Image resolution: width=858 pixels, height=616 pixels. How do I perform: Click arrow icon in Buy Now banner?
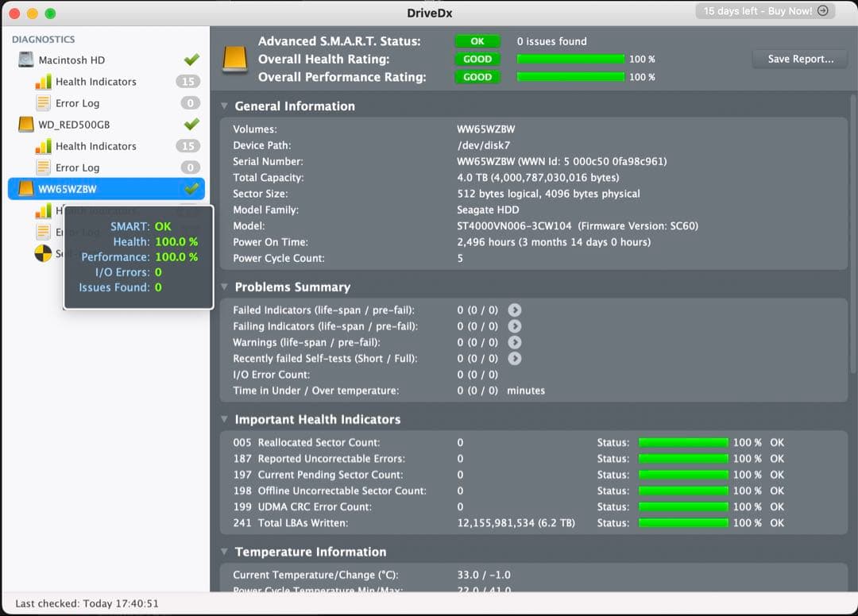822,11
